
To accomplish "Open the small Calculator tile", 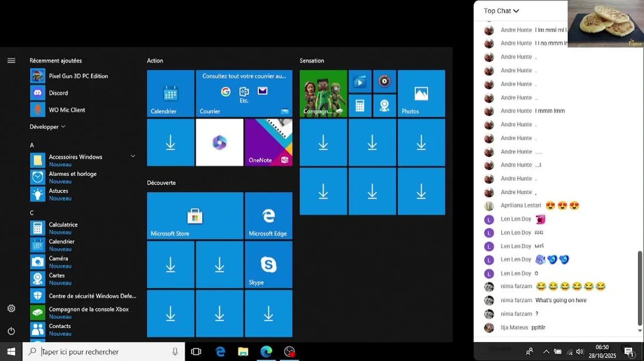I will point(360,105).
